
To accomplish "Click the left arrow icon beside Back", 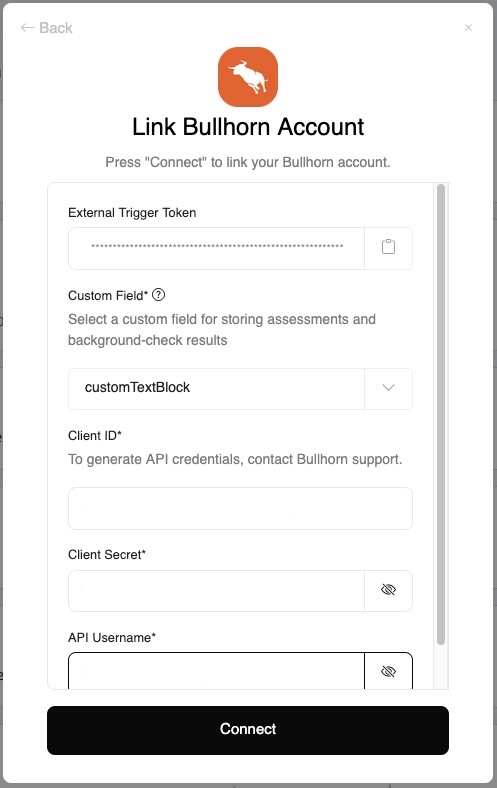I will tap(27, 28).
